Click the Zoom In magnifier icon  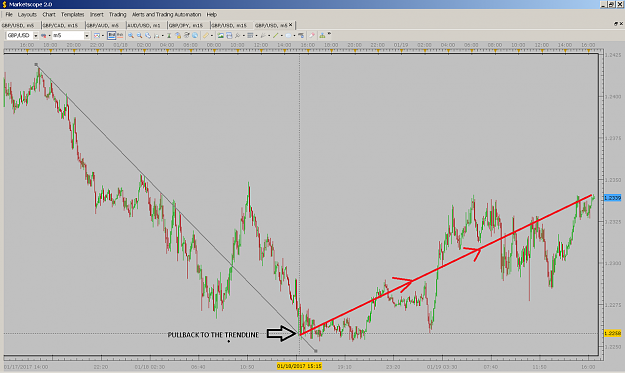click(131, 35)
